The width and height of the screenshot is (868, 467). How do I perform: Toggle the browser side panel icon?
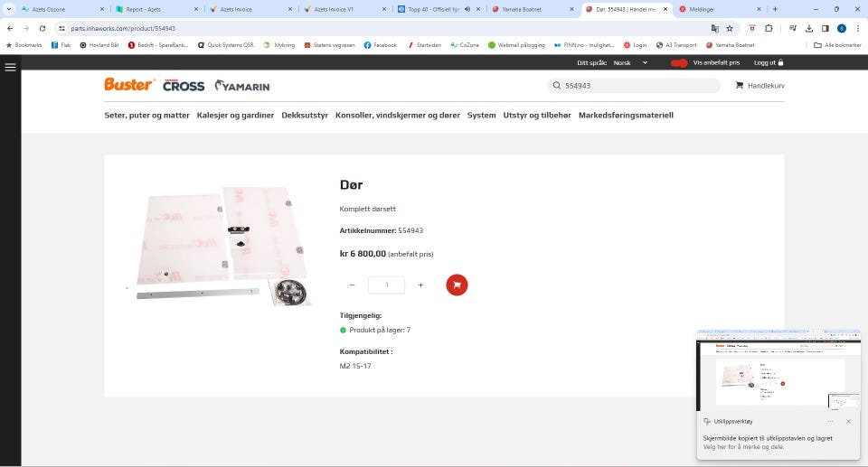tap(825, 28)
